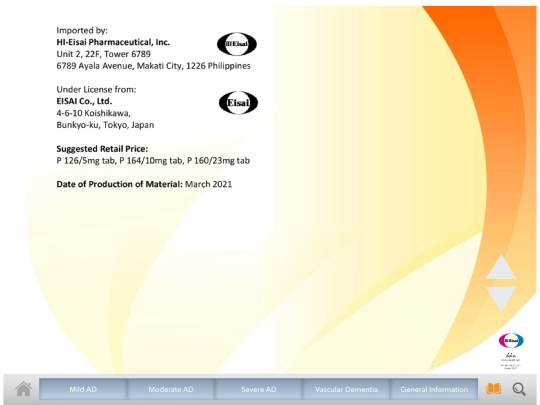Click 'HI-Eisai Pharmaceutical, Inc.' text
This screenshot has height=405, width=540.
point(113,42)
